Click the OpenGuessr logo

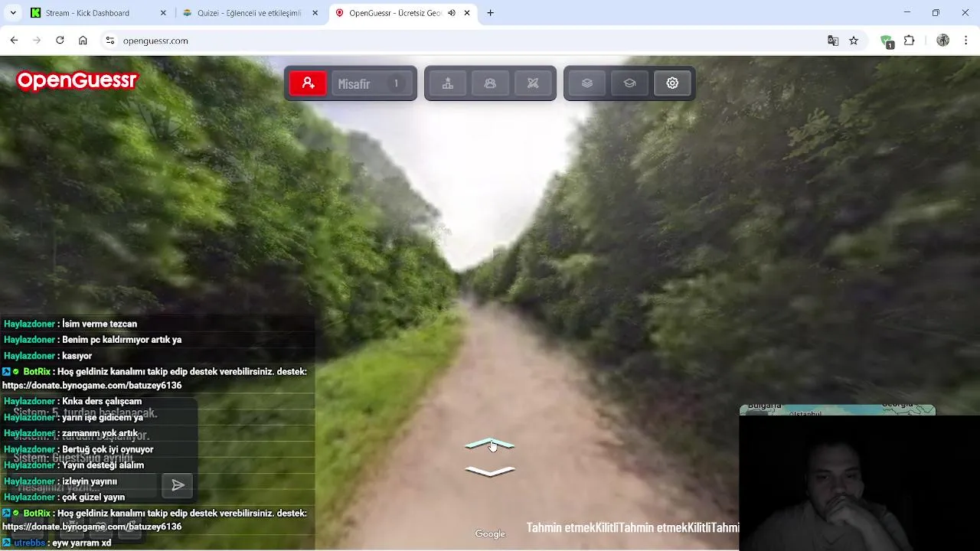(x=77, y=80)
